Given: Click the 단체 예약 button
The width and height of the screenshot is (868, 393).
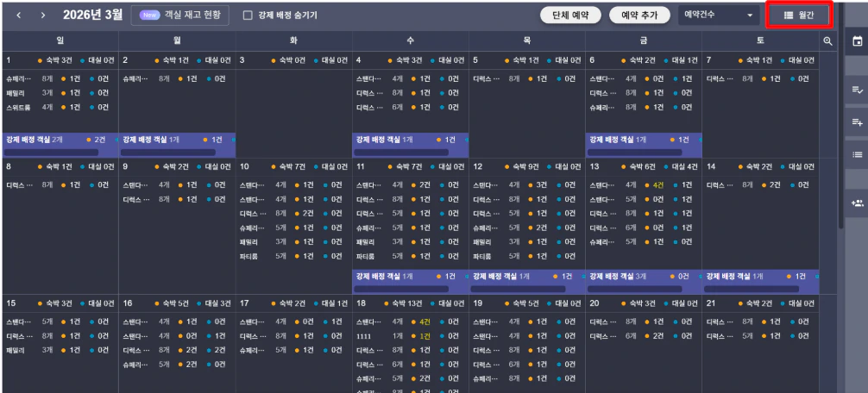Looking at the screenshot, I should (x=570, y=15).
